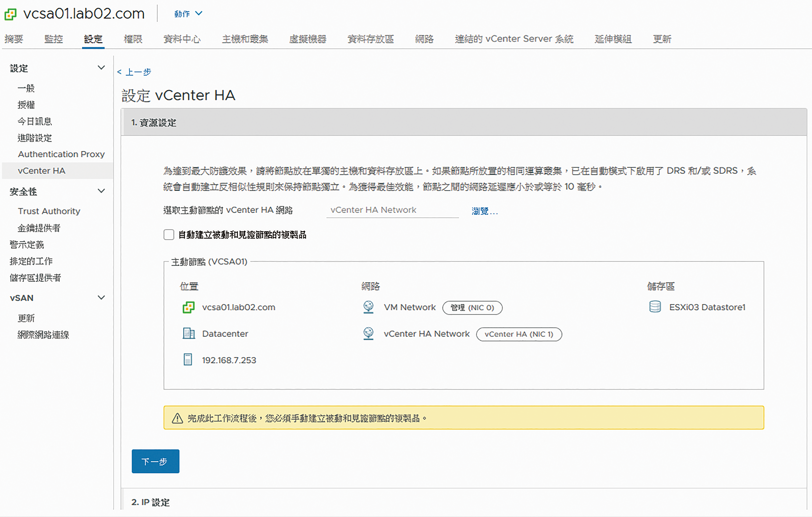812x517 pixels.
Task: Select 授權 in the sidebar
Action: 26,105
